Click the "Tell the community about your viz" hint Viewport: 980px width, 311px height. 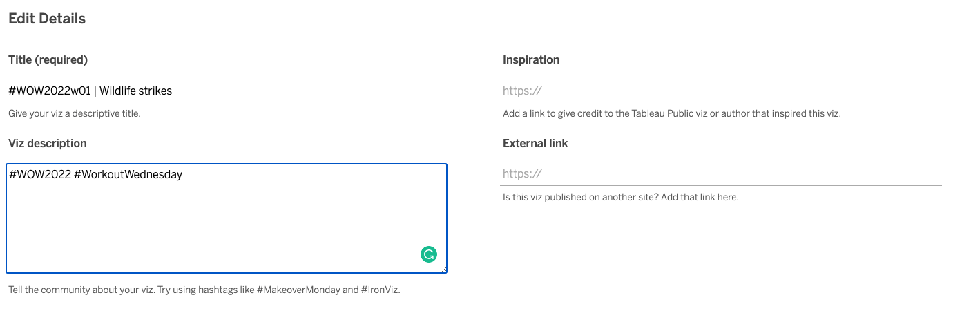131,290
